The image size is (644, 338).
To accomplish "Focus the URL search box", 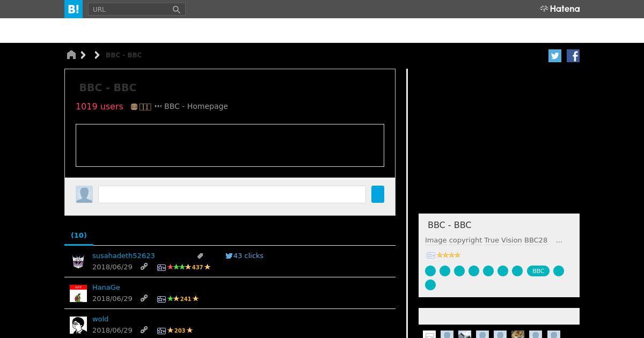I will click(x=137, y=9).
